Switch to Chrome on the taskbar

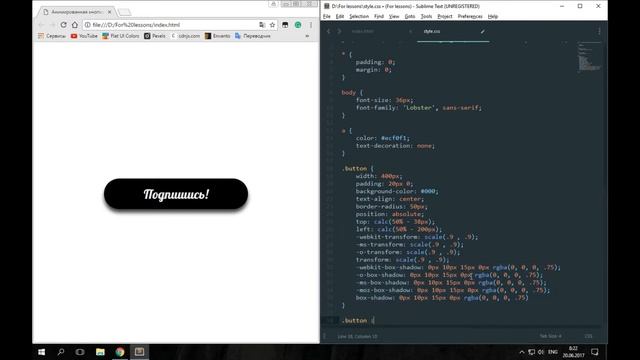[x=120, y=352]
